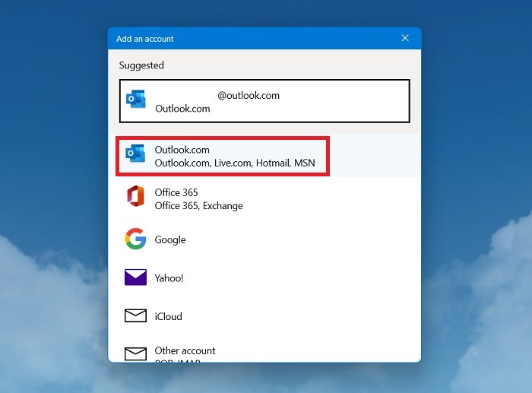
Task: Click the Google logo icon
Action: pyautogui.click(x=135, y=239)
